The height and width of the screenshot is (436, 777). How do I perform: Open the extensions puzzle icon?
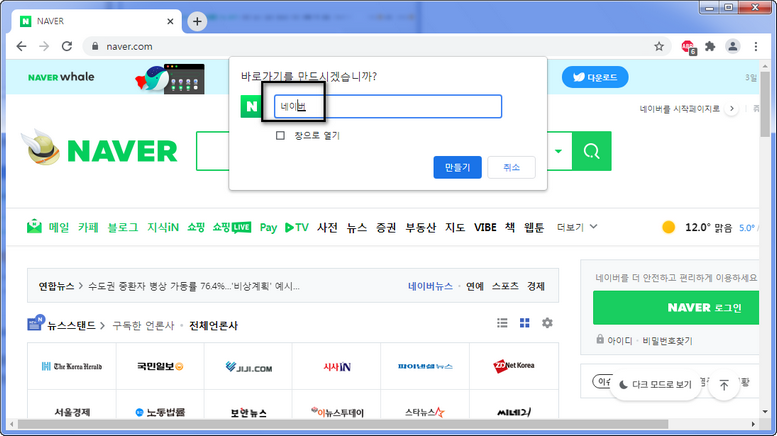click(710, 47)
